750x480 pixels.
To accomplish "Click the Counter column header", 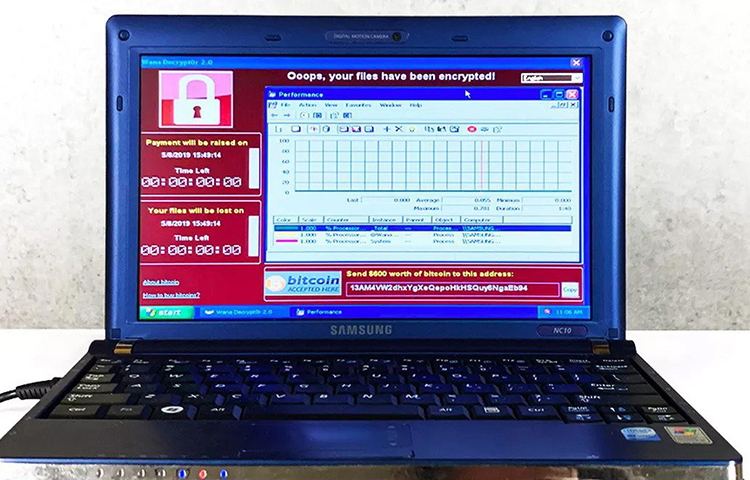I will click(x=335, y=219).
